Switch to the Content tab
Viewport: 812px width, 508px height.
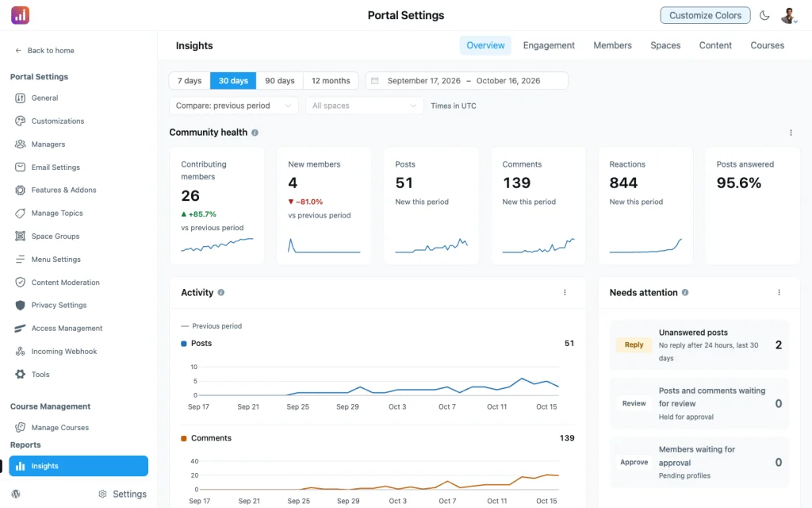pos(715,45)
